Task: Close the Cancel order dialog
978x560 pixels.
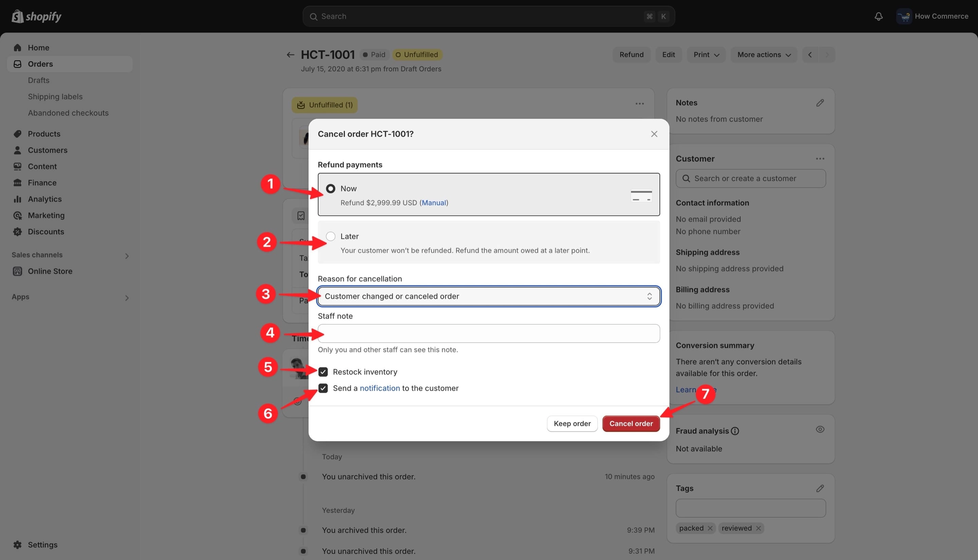Action: 654,134
